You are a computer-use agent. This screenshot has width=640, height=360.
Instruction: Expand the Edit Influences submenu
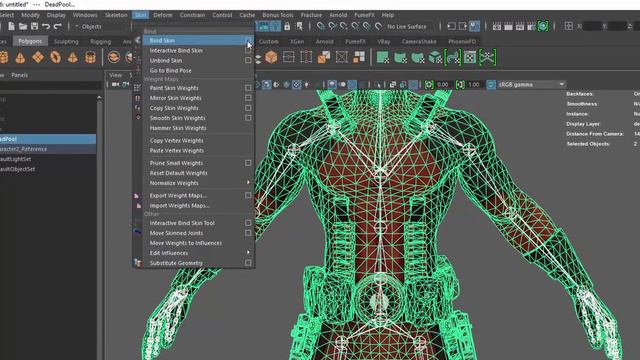pyautogui.click(x=248, y=253)
